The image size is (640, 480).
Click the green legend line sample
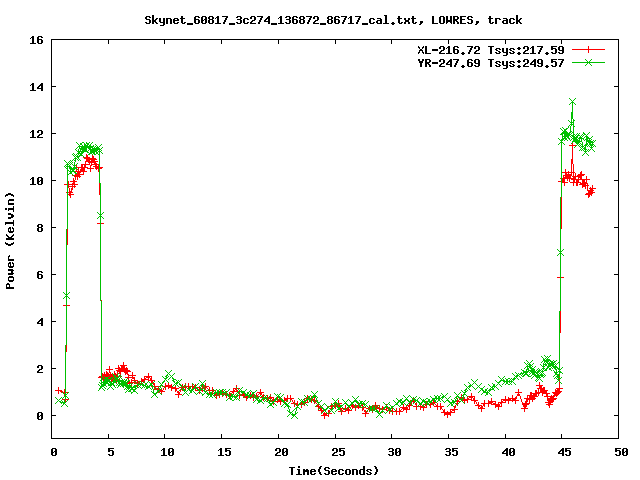click(588, 62)
